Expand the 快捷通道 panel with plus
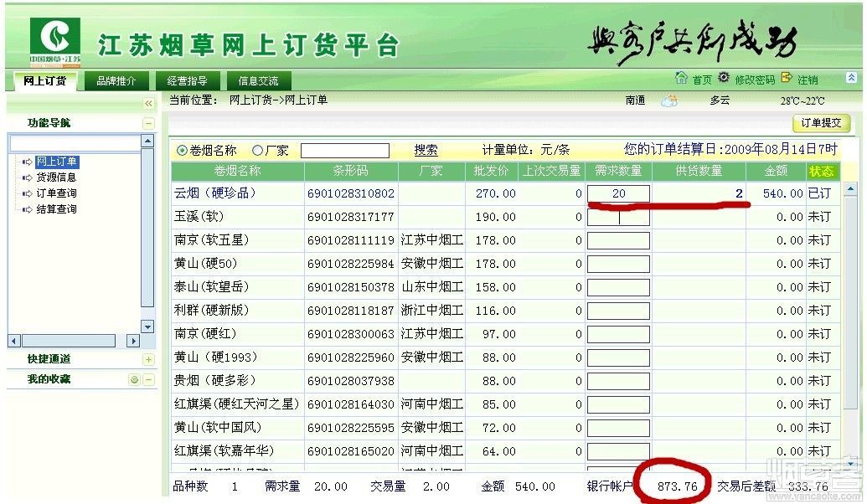This screenshot has width=867, height=504. pos(148,360)
